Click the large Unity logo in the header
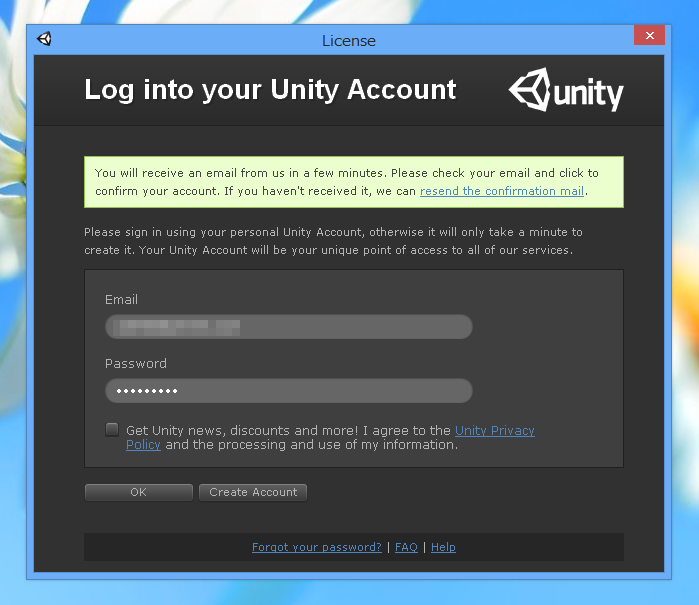Viewport: 699px width, 605px height. tap(566, 90)
